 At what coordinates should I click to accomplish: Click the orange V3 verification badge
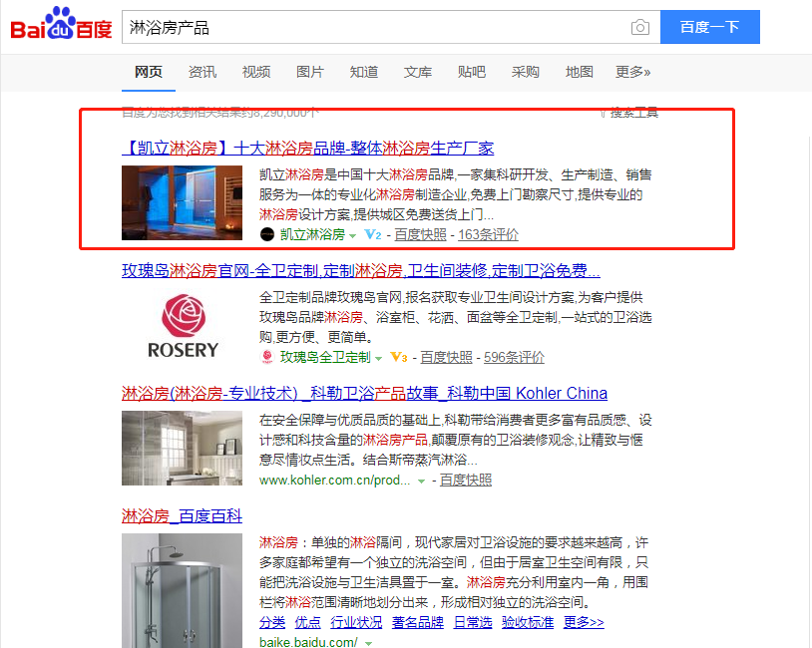(398, 357)
